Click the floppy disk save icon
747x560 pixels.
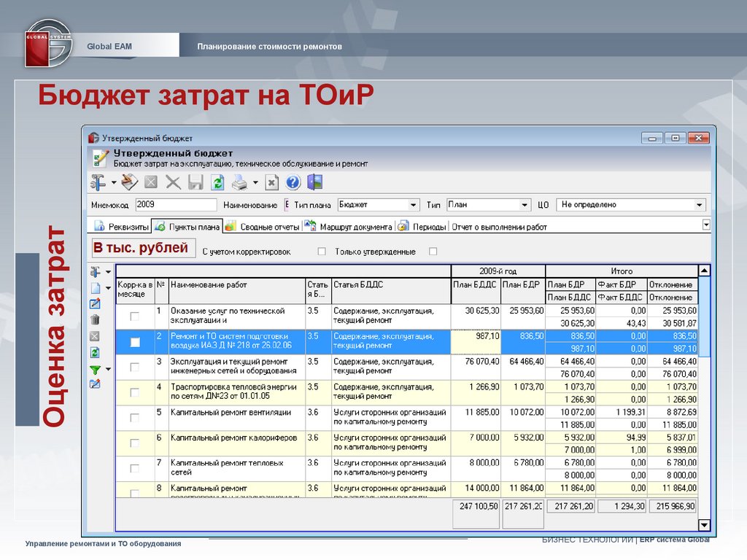pos(196,182)
